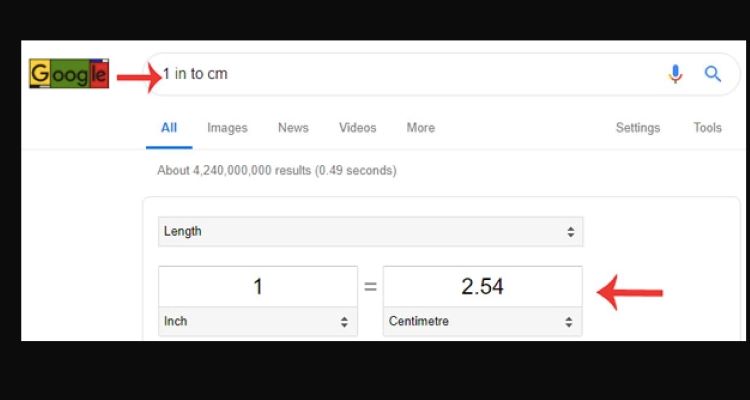Click the output field showing 2.54
Image resolution: width=750 pixels, height=400 pixels.
coord(482,286)
